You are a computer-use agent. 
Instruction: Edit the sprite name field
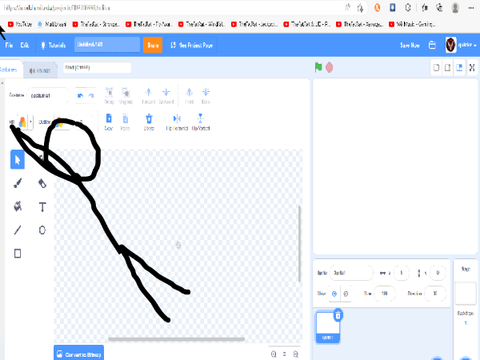(351, 273)
